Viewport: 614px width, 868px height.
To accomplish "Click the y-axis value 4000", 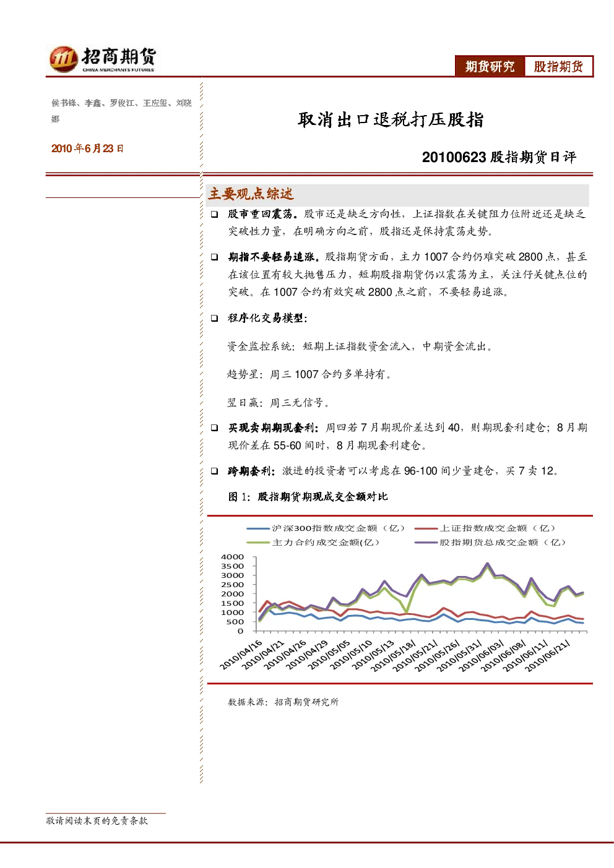I will [x=233, y=557].
